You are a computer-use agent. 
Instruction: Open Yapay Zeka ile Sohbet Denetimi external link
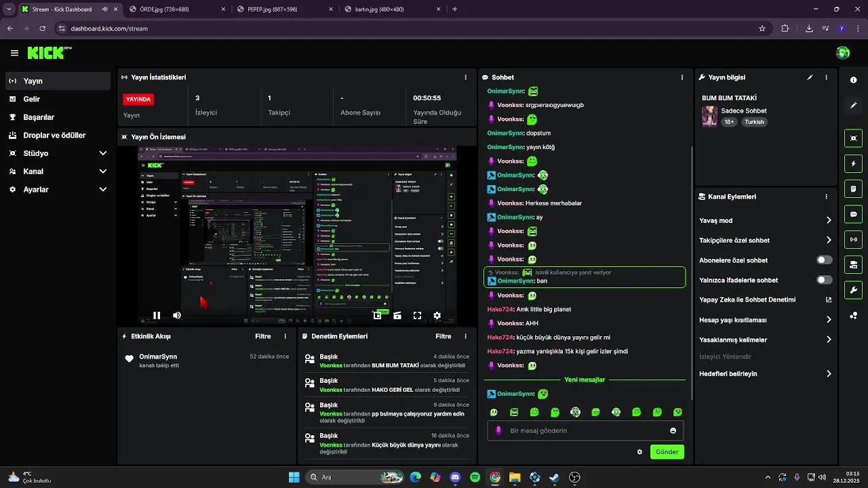tap(829, 300)
